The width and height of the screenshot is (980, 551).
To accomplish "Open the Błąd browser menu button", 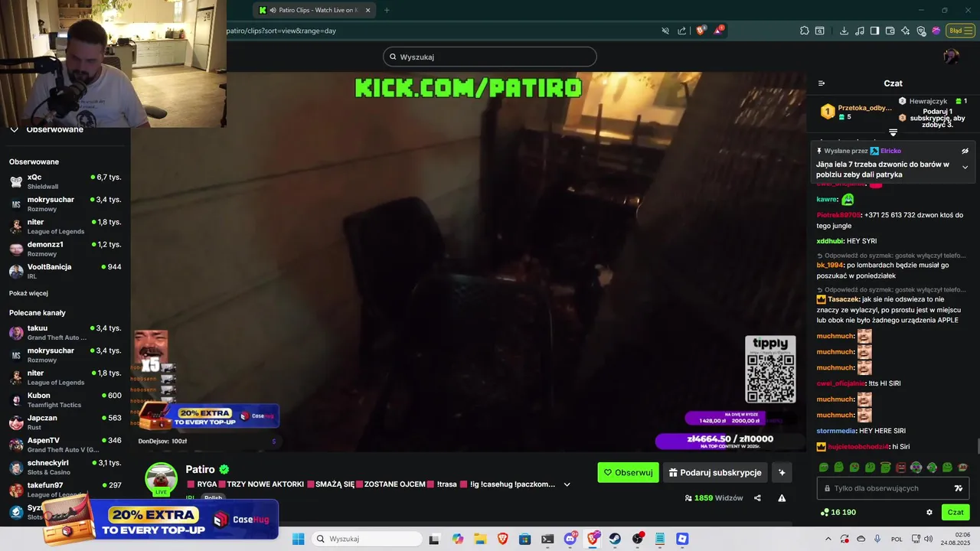I will coord(960,31).
